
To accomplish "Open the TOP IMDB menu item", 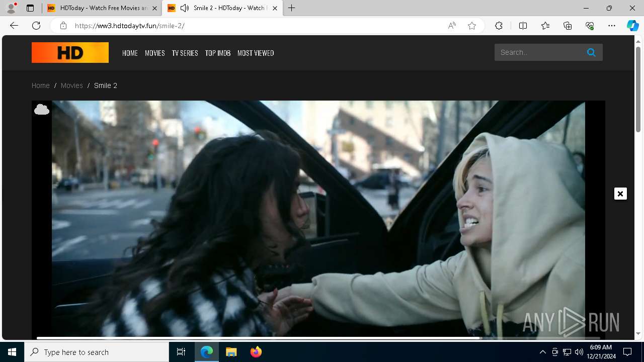I will [x=218, y=53].
